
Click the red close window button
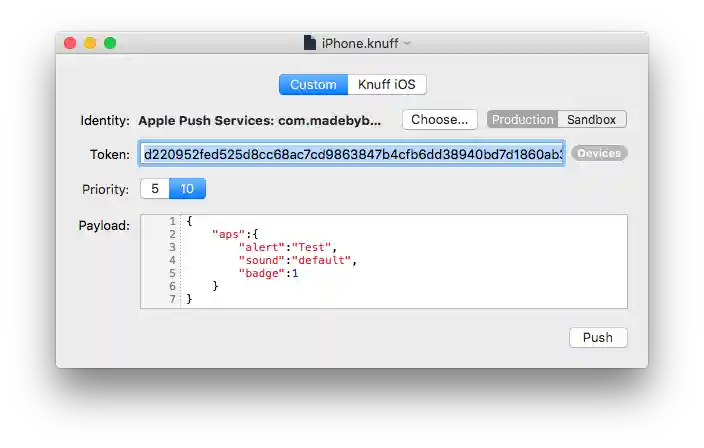click(x=70, y=43)
